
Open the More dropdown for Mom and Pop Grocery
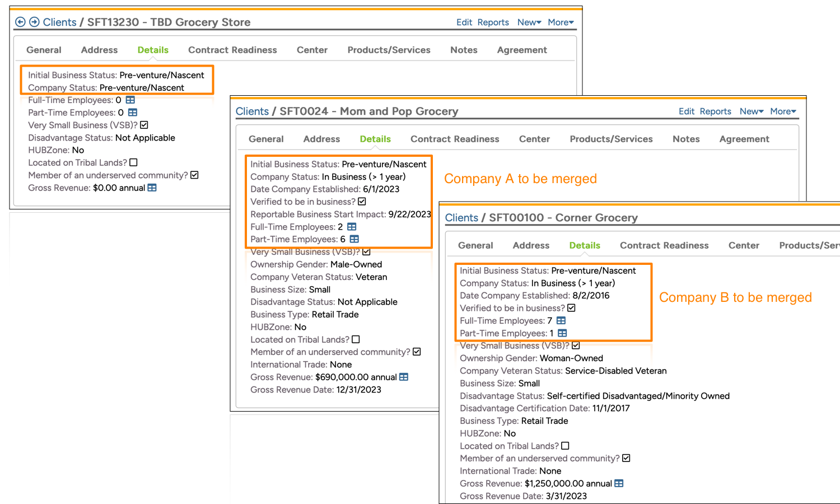click(x=783, y=111)
